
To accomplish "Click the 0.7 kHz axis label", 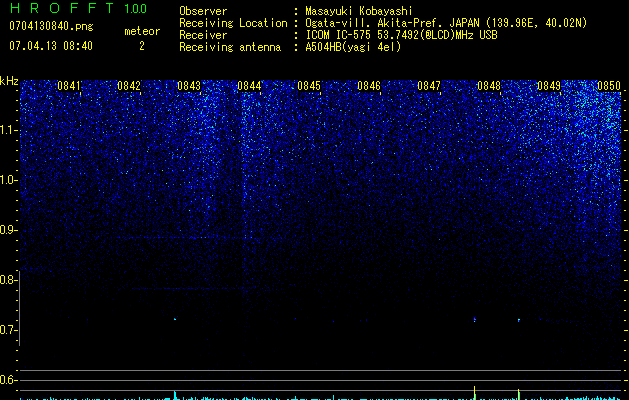I will 8,330.
